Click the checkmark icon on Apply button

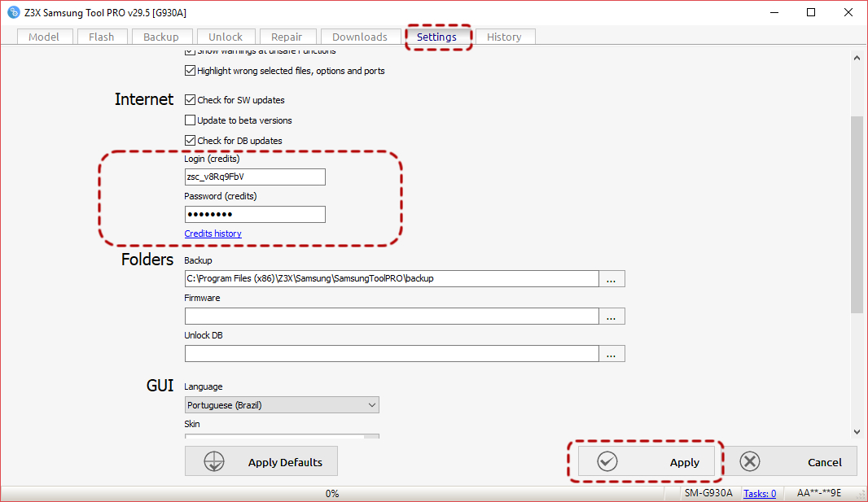tap(607, 461)
